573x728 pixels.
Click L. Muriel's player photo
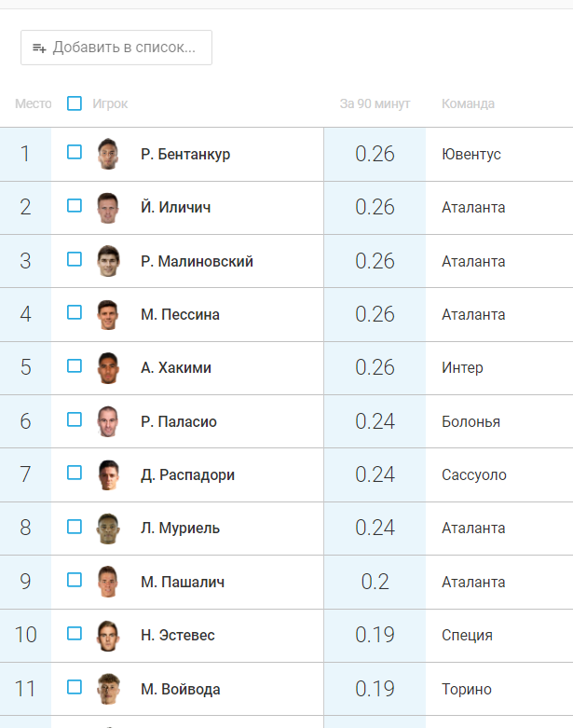click(x=108, y=529)
